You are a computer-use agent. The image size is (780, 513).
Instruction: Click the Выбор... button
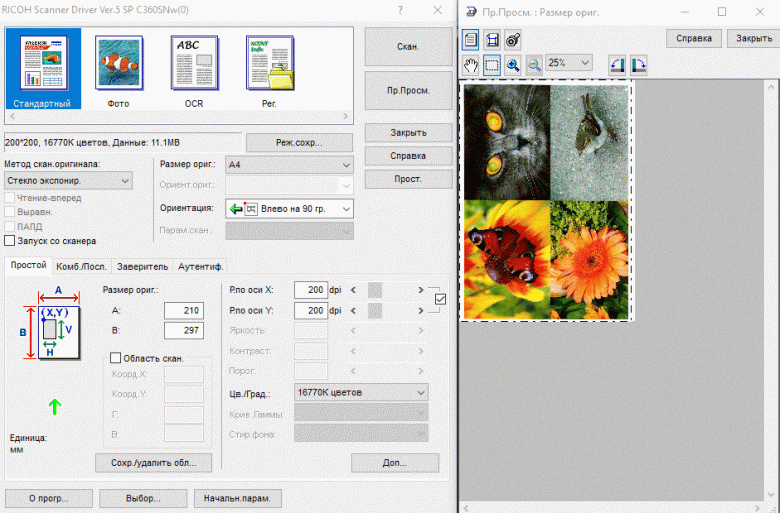[x=143, y=498]
